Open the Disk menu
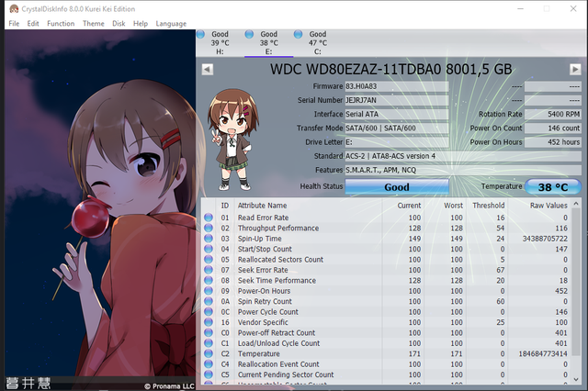588x391 pixels. coord(119,24)
